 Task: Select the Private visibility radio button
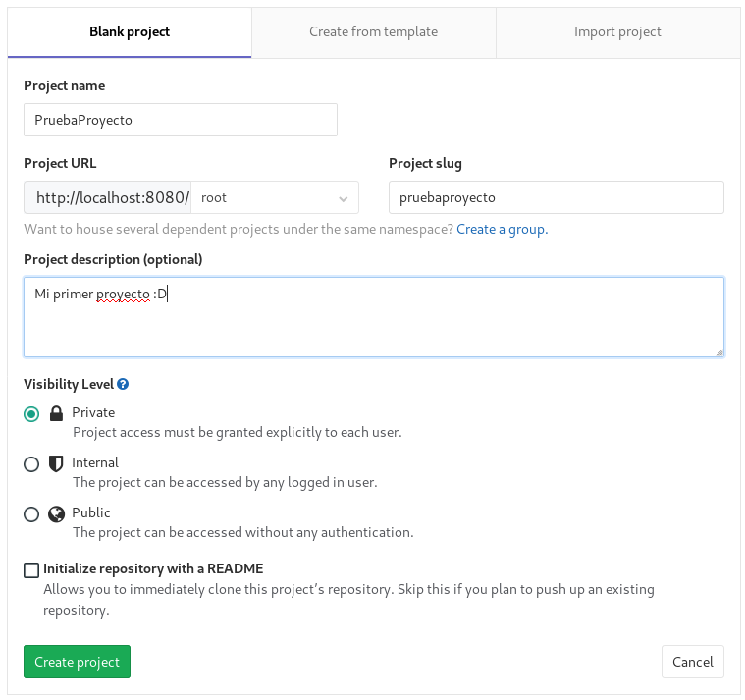[31, 414]
